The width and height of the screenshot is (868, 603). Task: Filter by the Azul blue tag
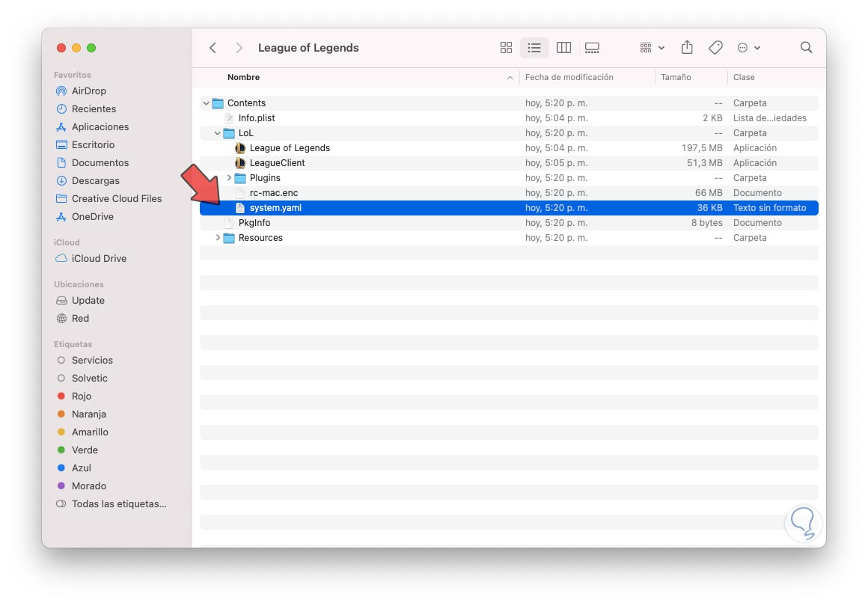tap(82, 468)
